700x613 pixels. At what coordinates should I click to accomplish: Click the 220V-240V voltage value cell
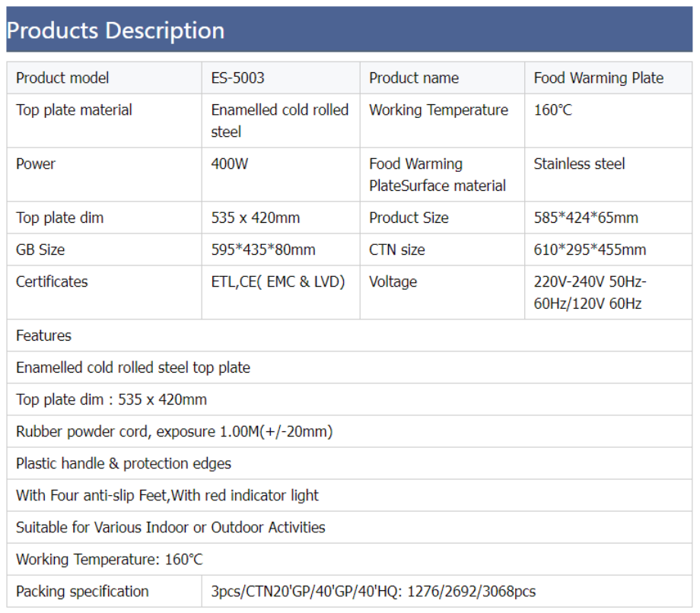pyautogui.click(x=590, y=293)
